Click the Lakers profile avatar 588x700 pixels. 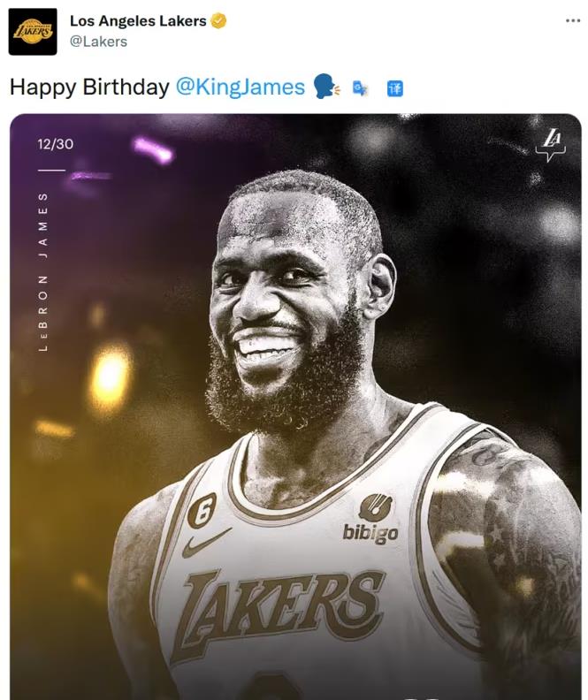point(33,32)
